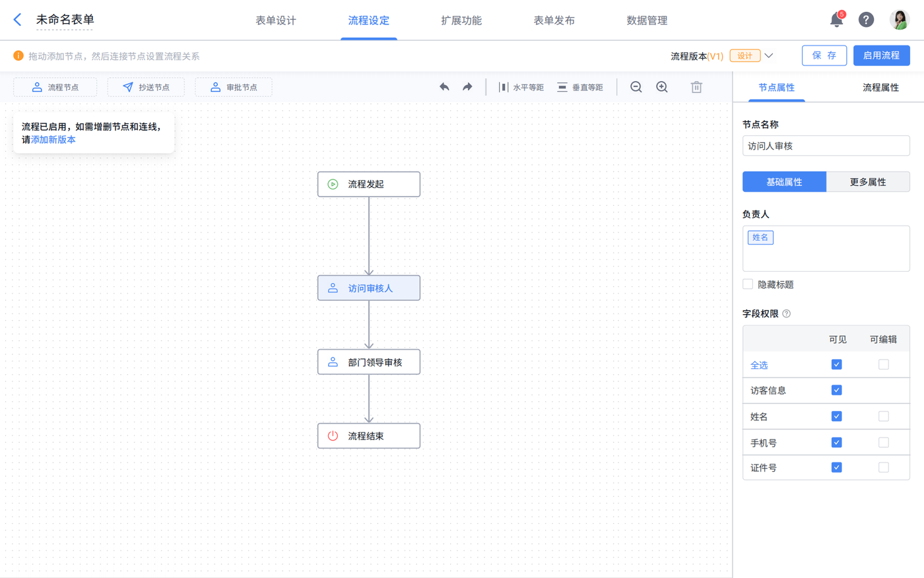Zoom in the flow canvas
This screenshot has width=924, height=578.
pyautogui.click(x=662, y=87)
